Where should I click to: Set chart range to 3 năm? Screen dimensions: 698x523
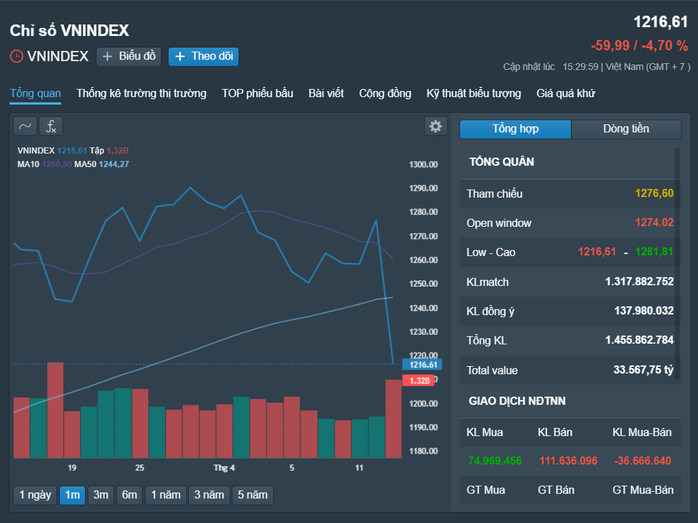click(209, 495)
